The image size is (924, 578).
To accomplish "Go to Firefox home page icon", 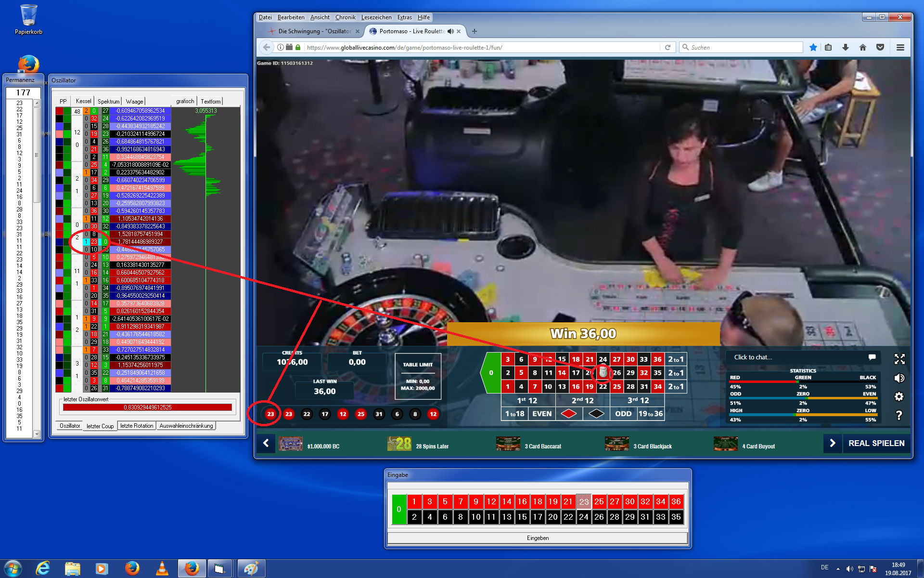I will pos(863,47).
